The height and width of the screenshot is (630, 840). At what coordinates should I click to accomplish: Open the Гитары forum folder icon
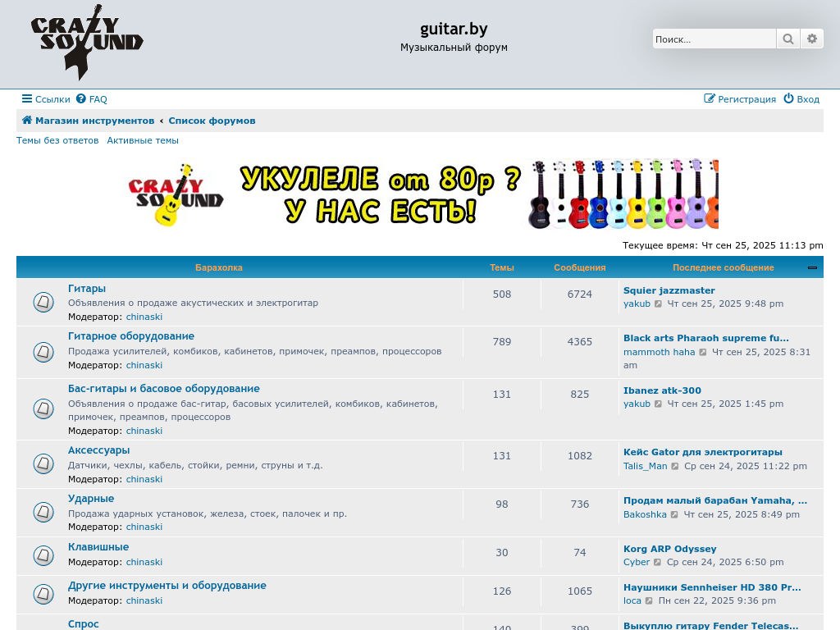click(x=43, y=302)
